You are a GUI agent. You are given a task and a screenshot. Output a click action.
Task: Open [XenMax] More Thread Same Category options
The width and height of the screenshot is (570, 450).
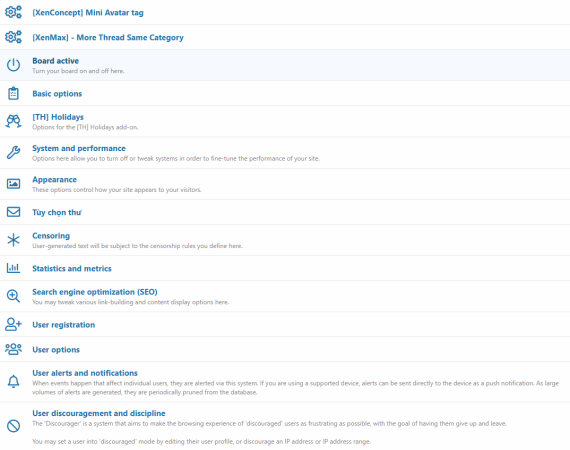pyautogui.click(x=108, y=37)
